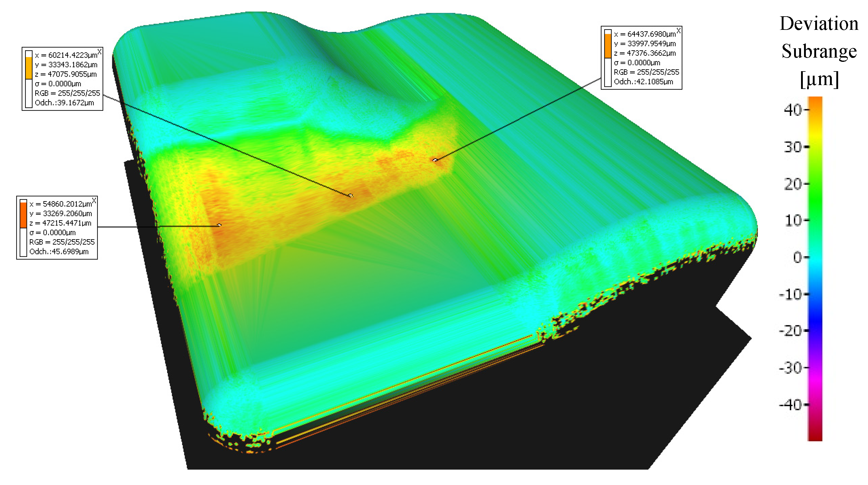Click orange deviation bar in x=64437.6980µm annotation
The image size is (868, 485).
(608, 46)
